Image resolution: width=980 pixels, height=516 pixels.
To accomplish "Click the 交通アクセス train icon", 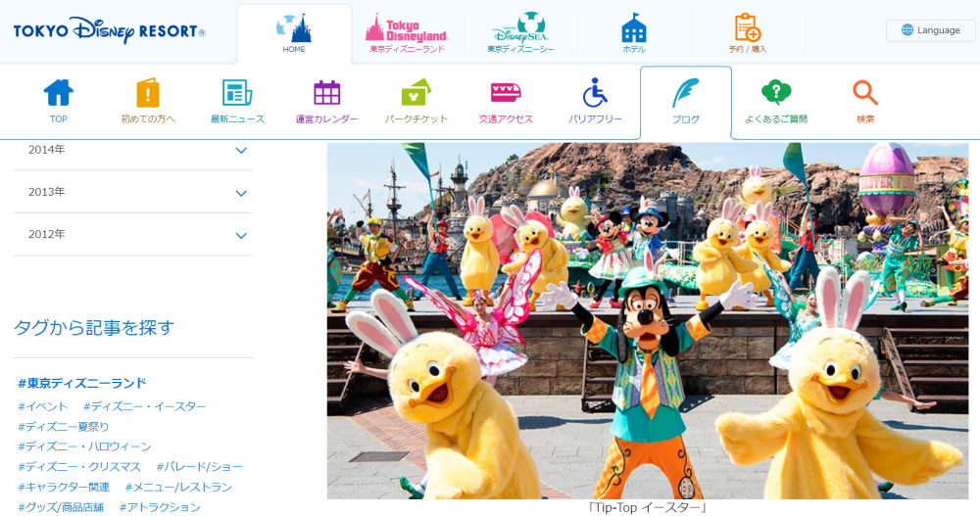I will [506, 92].
